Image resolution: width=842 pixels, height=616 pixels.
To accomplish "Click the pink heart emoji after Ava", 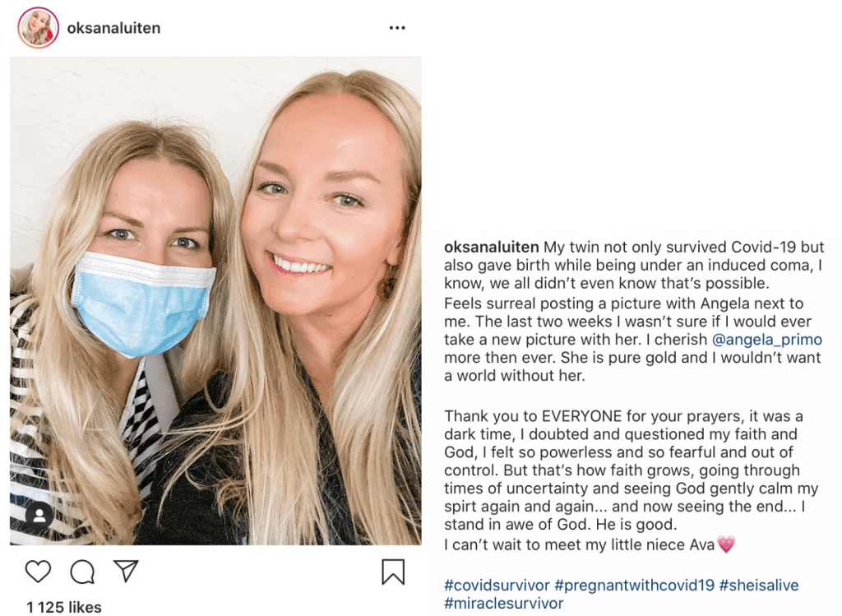I will coord(726,544).
